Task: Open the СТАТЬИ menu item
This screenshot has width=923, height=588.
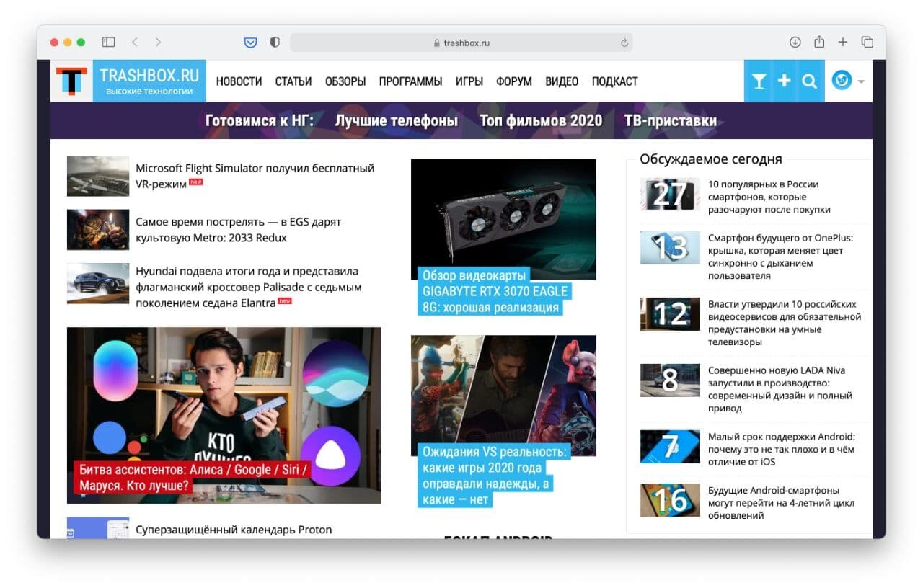Action: click(x=293, y=81)
